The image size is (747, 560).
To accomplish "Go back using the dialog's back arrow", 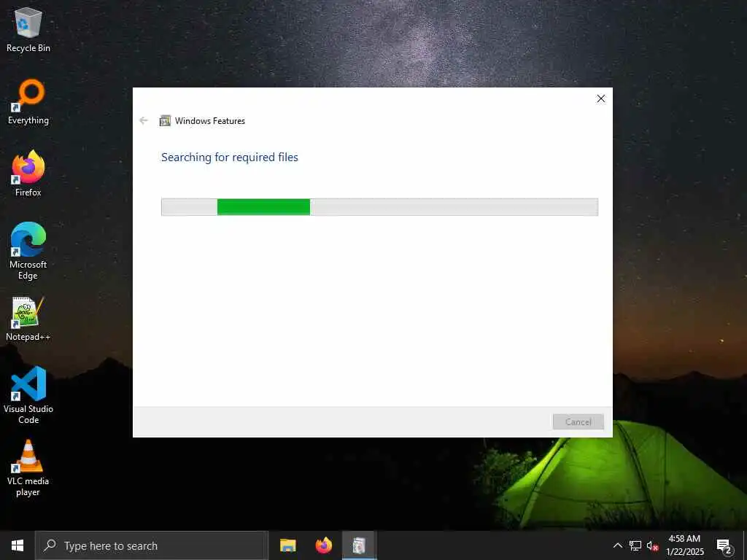I will tap(144, 120).
